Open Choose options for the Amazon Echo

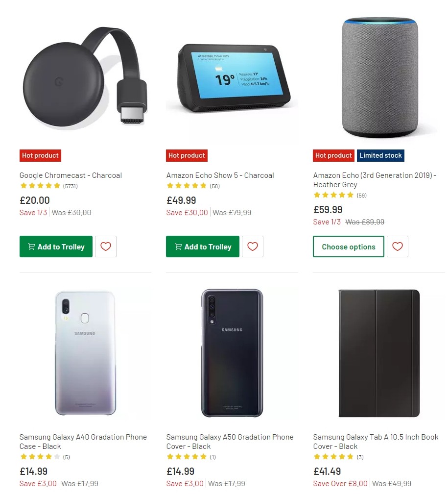(348, 247)
